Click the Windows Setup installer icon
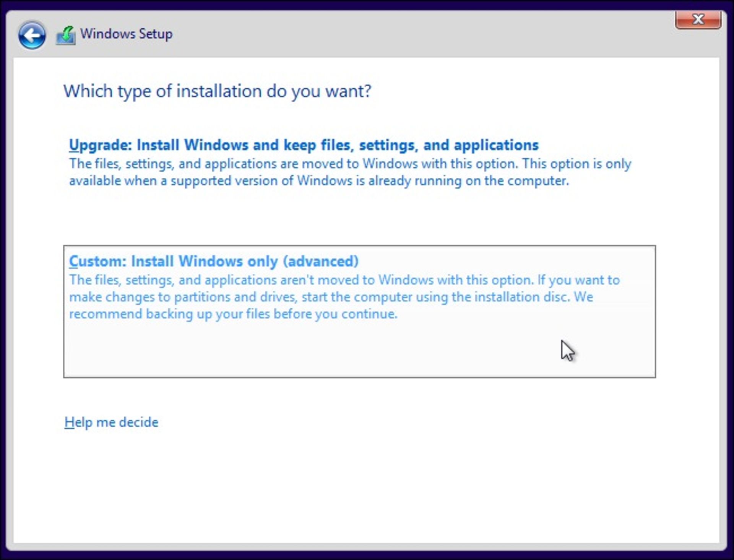 (x=66, y=35)
